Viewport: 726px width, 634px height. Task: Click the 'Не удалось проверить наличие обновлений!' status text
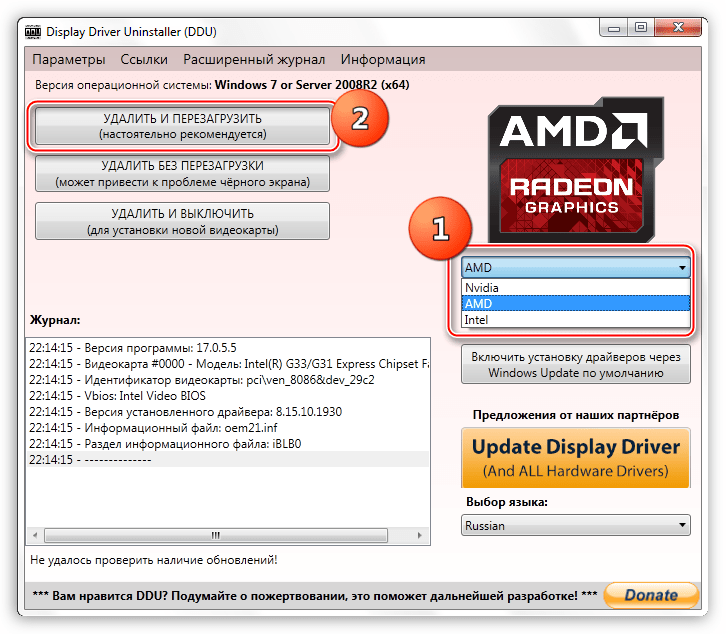point(154,560)
